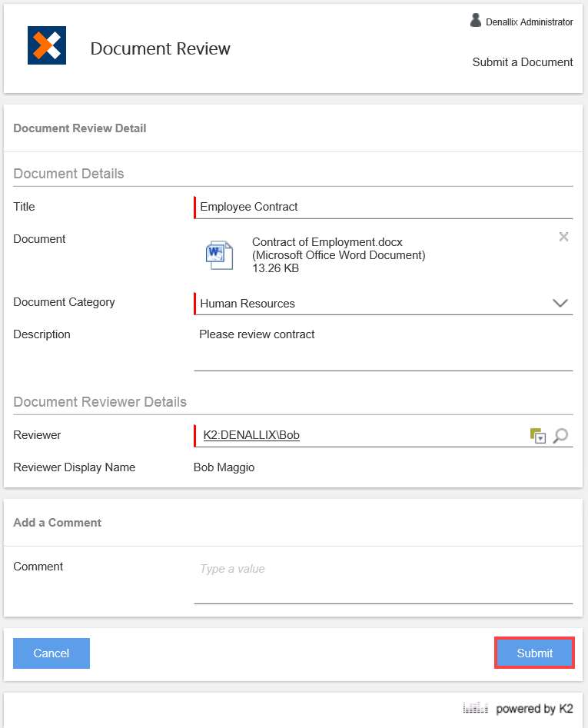This screenshot has width=588, height=728.
Task: Open the Word document file icon
Action: coord(219,254)
